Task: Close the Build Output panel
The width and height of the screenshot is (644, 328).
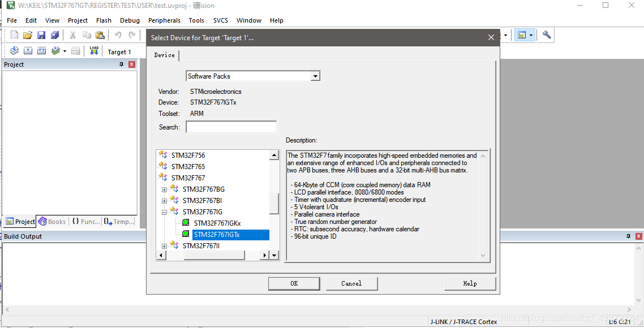Action: click(x=638, y=236)
